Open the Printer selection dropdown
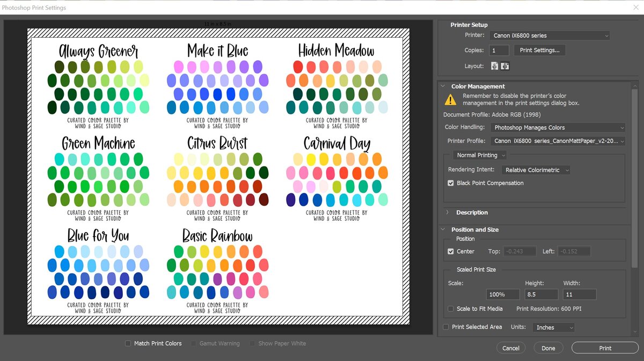 coord(550,35)
